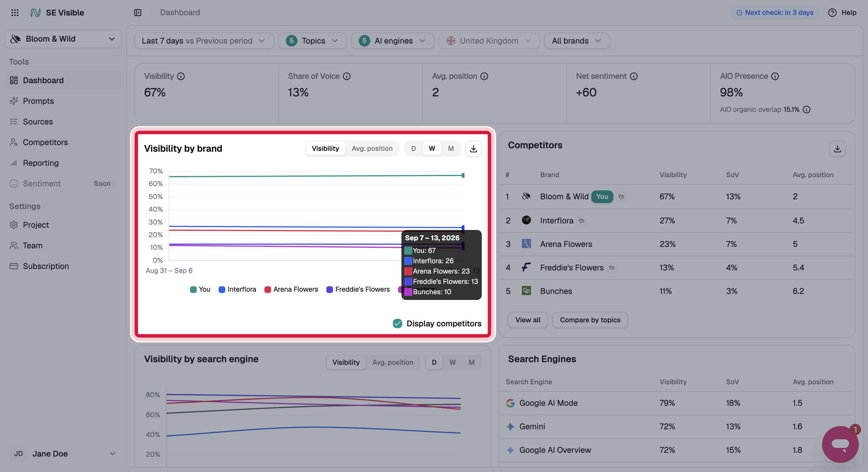This screenshot has width=868, height=472.
Task: Download Competitors table
Action: tap(837, 149)
